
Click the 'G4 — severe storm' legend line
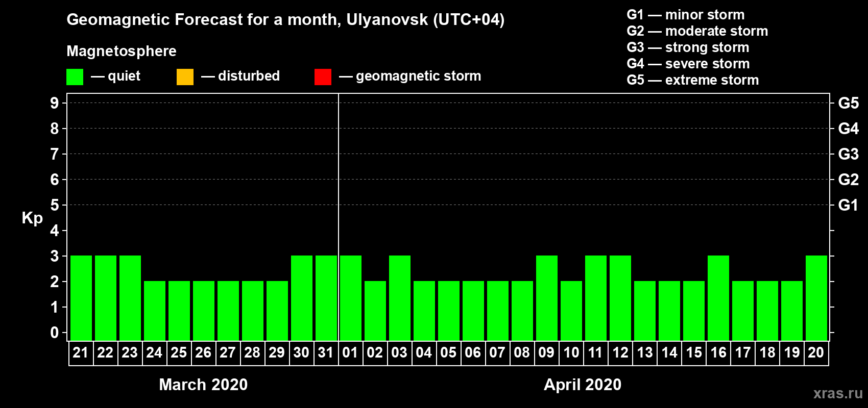[x=688, y=64]
